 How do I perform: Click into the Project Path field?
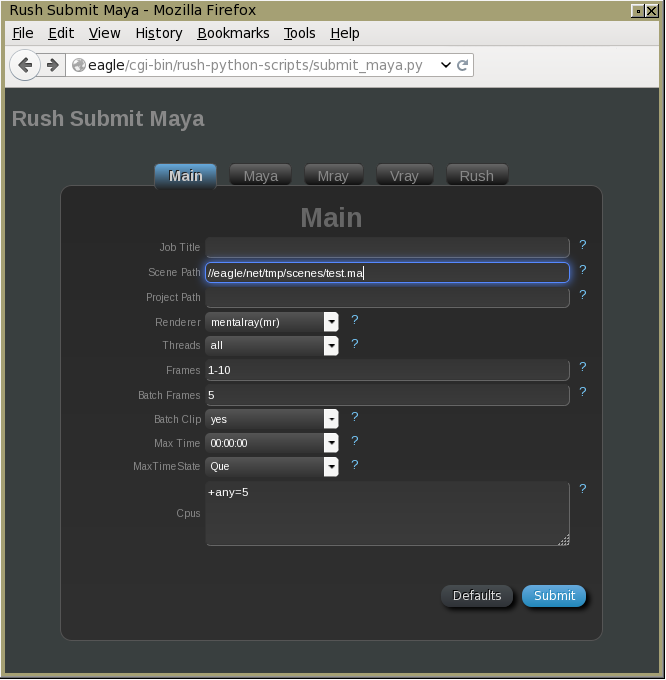387,298
